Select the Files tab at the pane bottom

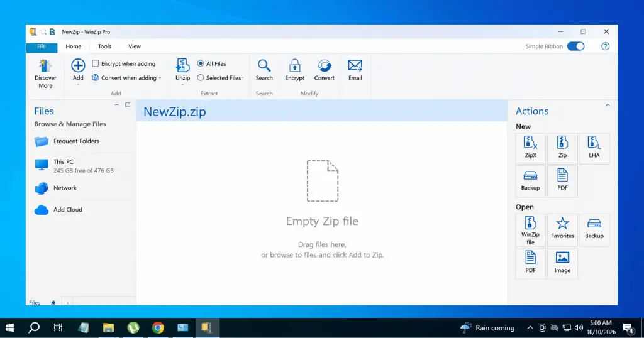click(x=35, y=303)
